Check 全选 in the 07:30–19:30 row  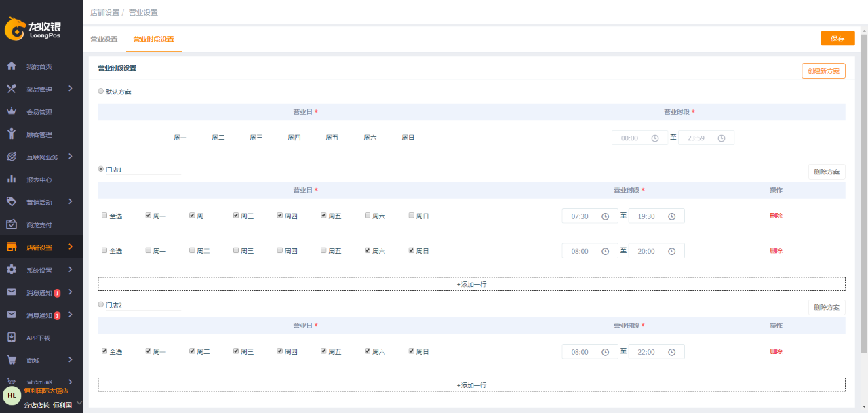tap(104, 216)
